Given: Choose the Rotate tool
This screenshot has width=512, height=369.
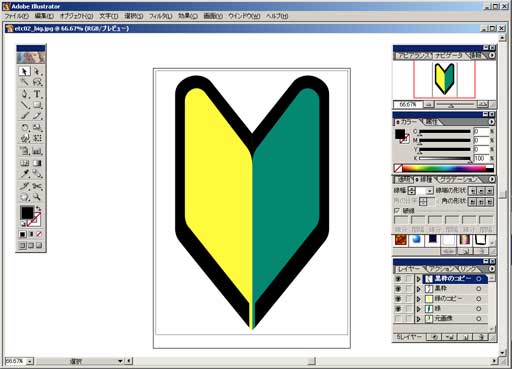Looking at the screenshot, I should (x=25, y=127).
